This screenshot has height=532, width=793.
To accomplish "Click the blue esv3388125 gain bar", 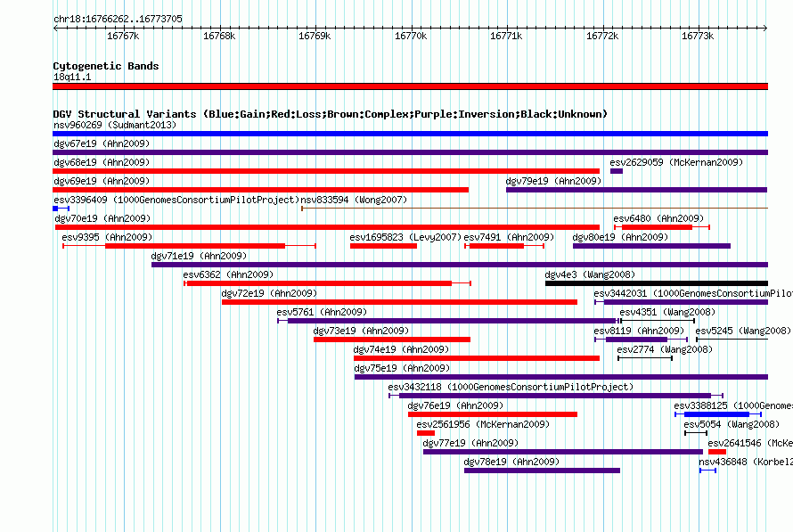I will (716, 414).
